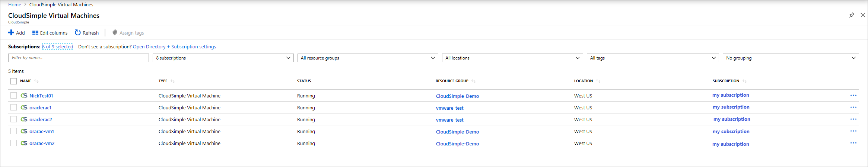Tick the select-all checkbox in the header
The image size is (868, 167).
tap(14, 81)
